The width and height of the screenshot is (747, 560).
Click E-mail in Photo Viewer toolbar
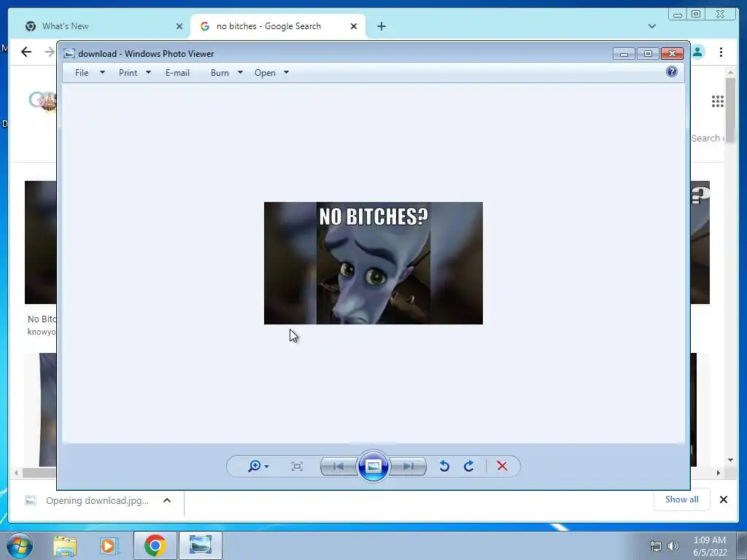click(x=178, y=73)
